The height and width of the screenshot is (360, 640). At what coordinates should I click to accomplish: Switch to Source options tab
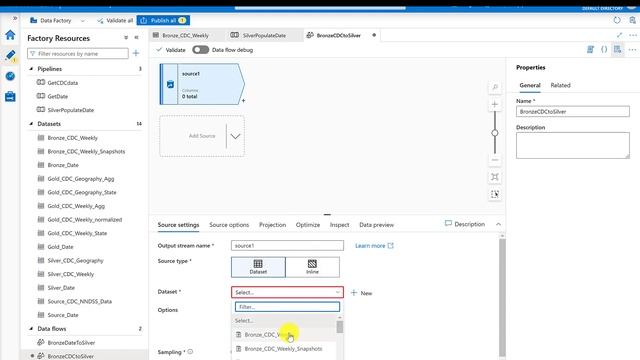pyautogui.click(x=229, y=225)
